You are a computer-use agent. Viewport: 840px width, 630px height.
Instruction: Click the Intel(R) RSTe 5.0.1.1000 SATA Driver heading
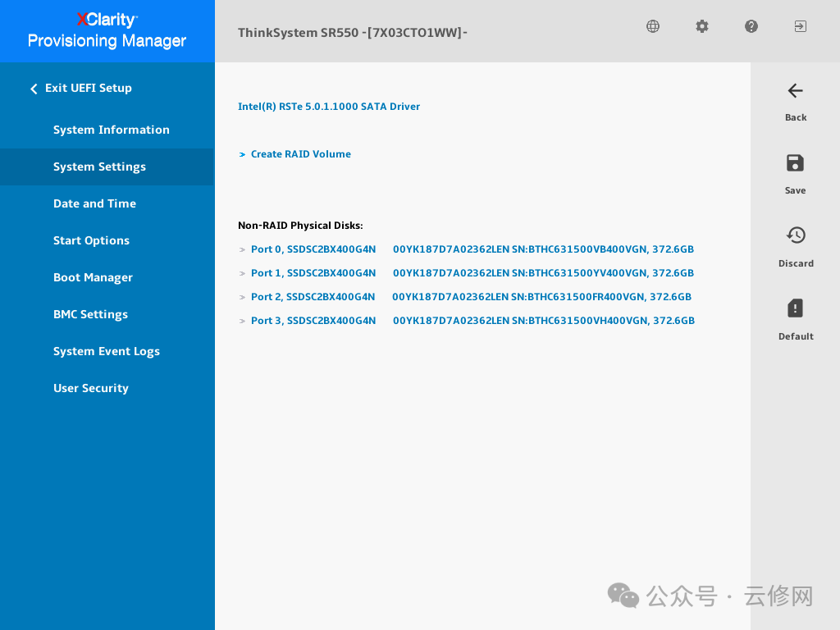point(329,106)
